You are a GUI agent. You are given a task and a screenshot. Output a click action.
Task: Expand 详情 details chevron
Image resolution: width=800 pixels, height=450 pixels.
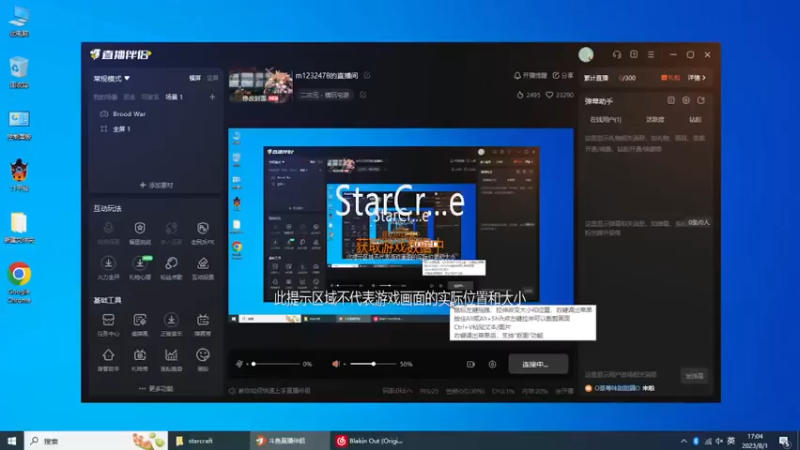(696, 78)
